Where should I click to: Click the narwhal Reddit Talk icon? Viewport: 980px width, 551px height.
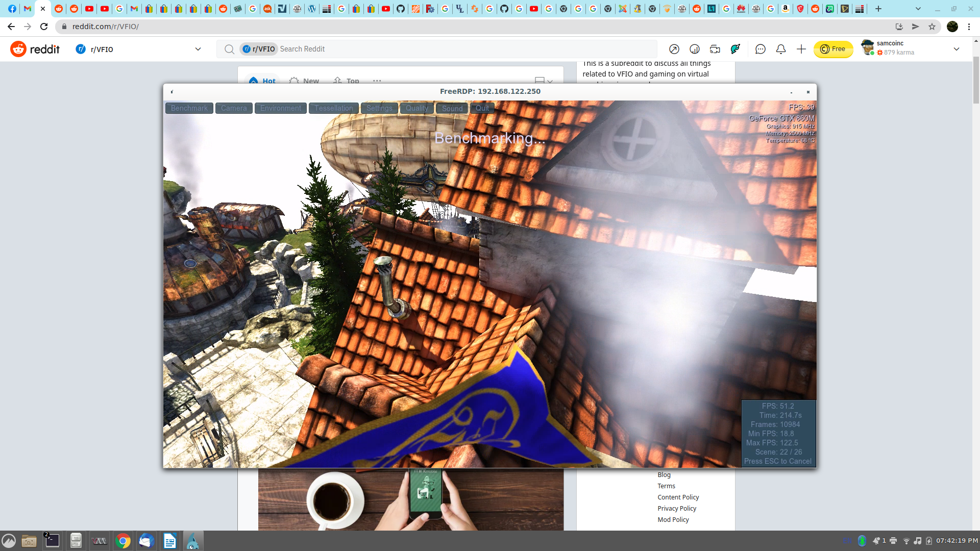click(736, 49)
